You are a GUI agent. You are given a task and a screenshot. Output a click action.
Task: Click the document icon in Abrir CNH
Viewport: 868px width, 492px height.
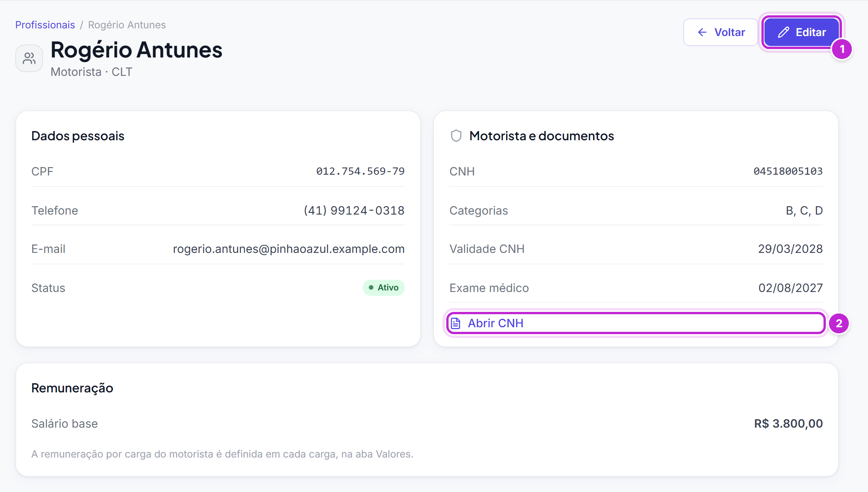[455, 323]
